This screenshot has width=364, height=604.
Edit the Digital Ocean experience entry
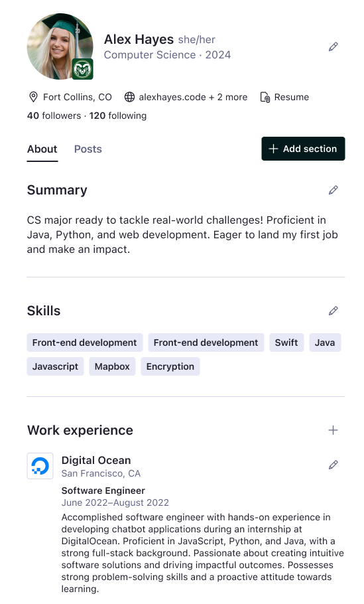[x=334, y=465]
